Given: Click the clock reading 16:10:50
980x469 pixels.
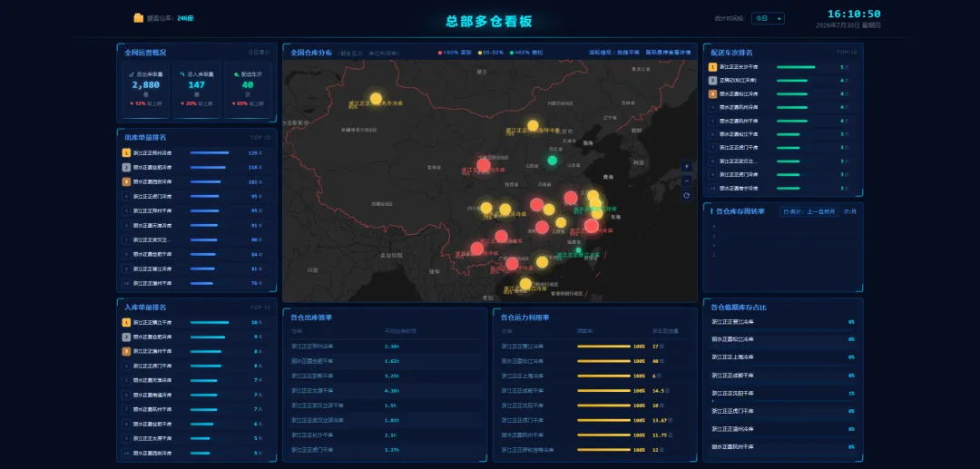Looking at the screenshot, I should (x=854, y=14).
